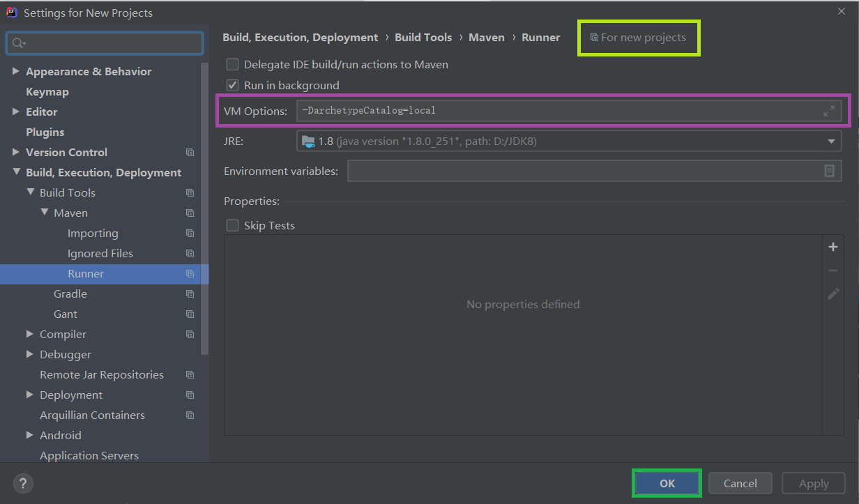The height and width of the screenshot is (504, 859).
Task: Expand the Deployment tree node
Action: [x=30, y=395]
